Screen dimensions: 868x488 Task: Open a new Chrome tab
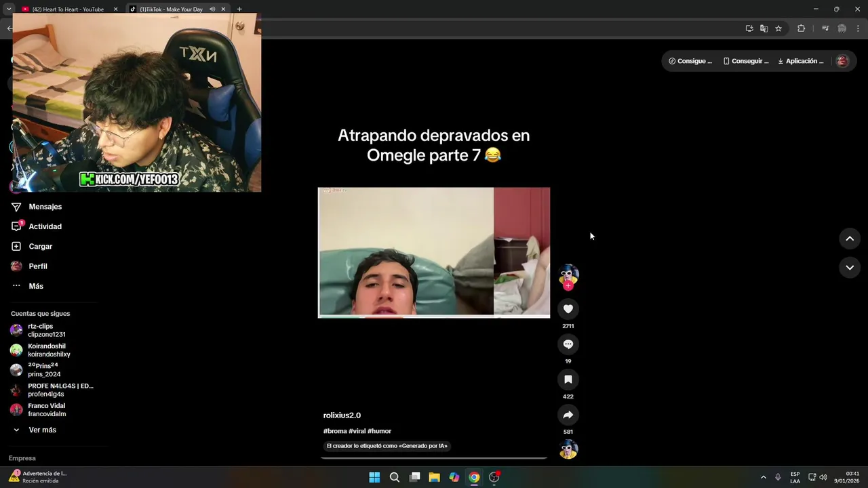coord(239,9)
